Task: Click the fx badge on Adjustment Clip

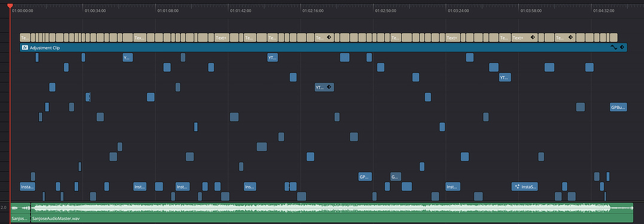Action: [x=25, y=48]
